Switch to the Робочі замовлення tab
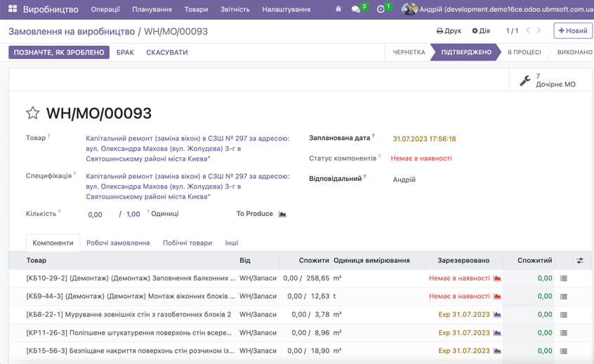This screenshot has width=594, height=364. (x=118, y=243)
